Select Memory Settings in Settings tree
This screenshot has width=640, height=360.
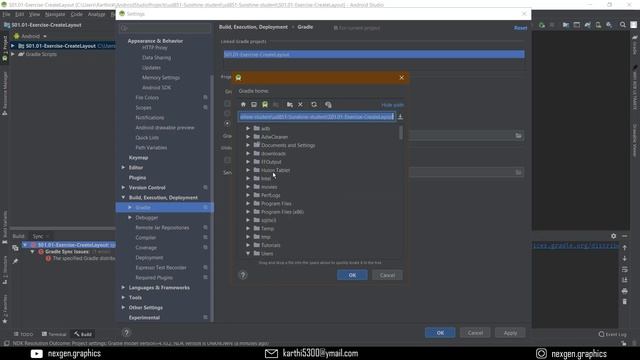pyautogui.click(x=161, y=78)
